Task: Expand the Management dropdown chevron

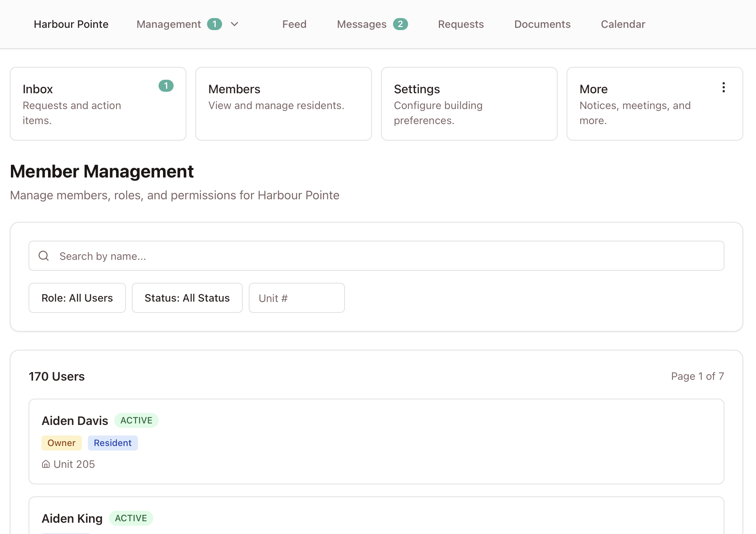Action: point(234,24)
